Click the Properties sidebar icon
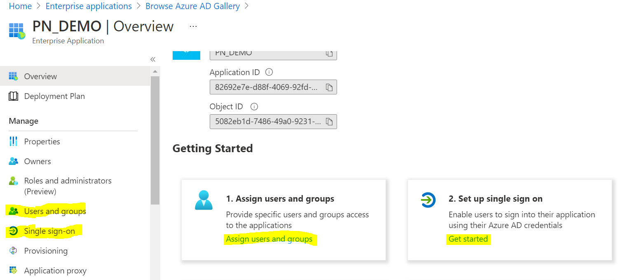This screenshot has height=280, width=644. tap(13, 141)
